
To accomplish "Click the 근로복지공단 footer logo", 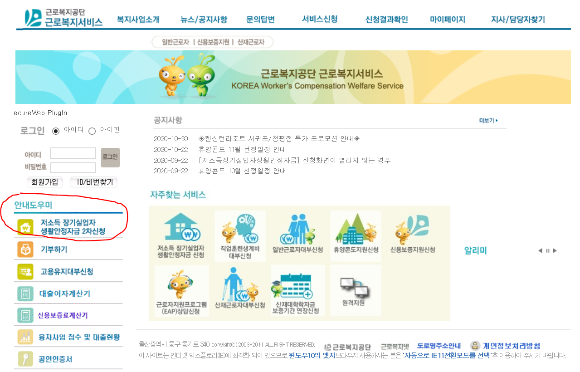I will [x=347, y=347].
